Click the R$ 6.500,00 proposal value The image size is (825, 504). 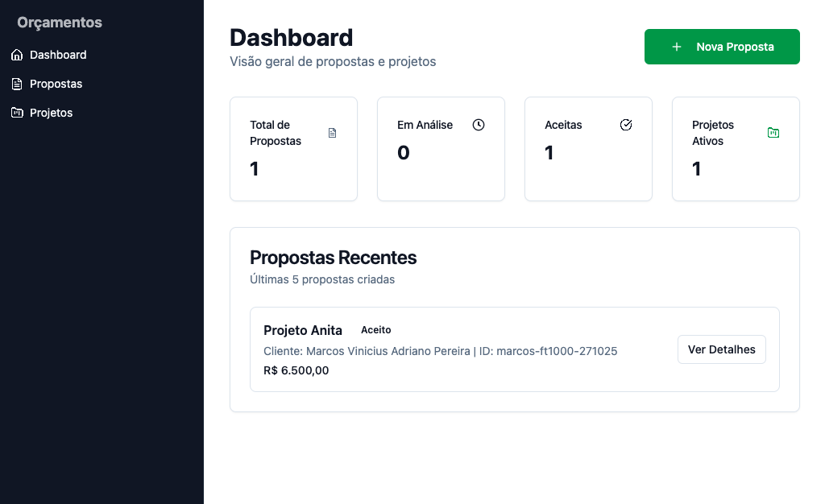(296, 370)
